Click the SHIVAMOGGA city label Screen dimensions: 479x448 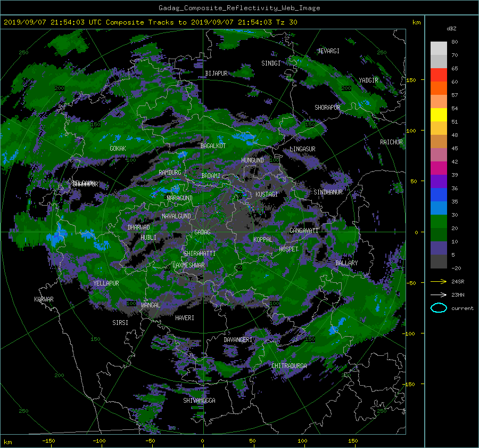point(199,401)
